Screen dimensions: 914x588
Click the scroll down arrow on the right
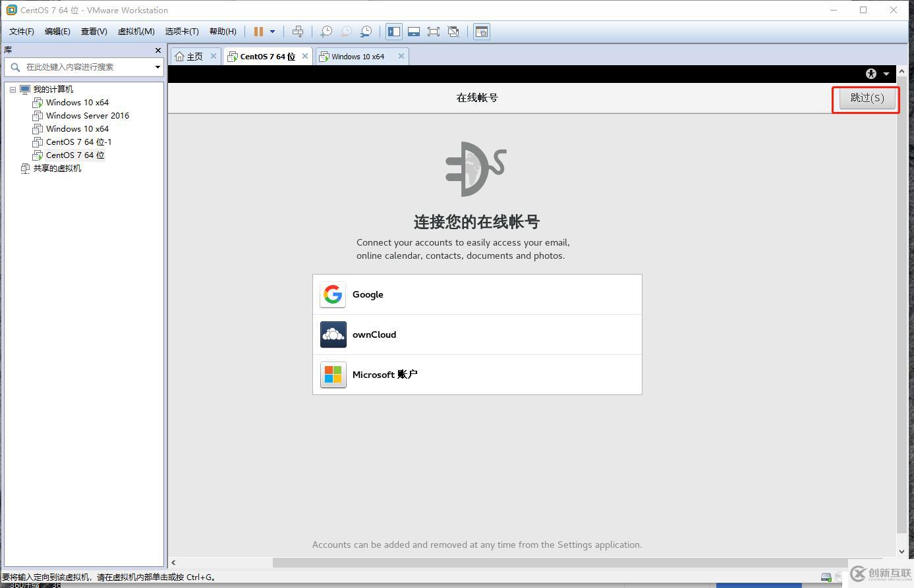click(x=901, y=552)
